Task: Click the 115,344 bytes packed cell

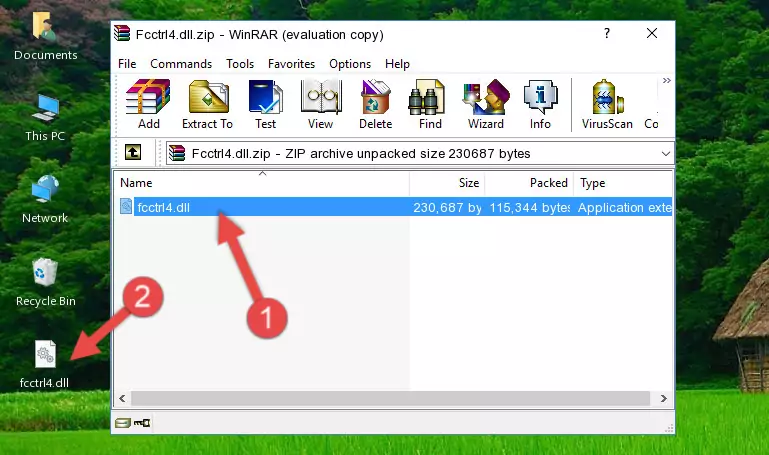Action: coord(530,207)
